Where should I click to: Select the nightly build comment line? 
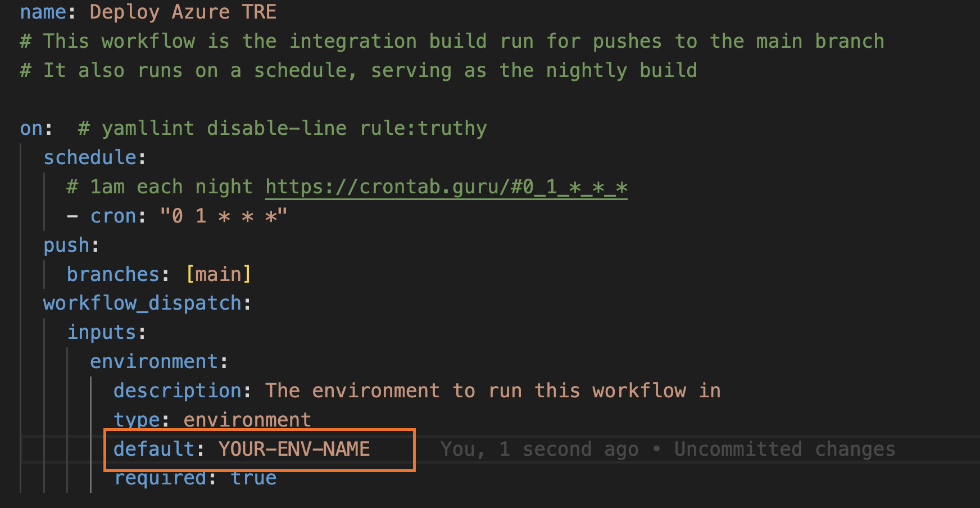[x=360, y=70]
